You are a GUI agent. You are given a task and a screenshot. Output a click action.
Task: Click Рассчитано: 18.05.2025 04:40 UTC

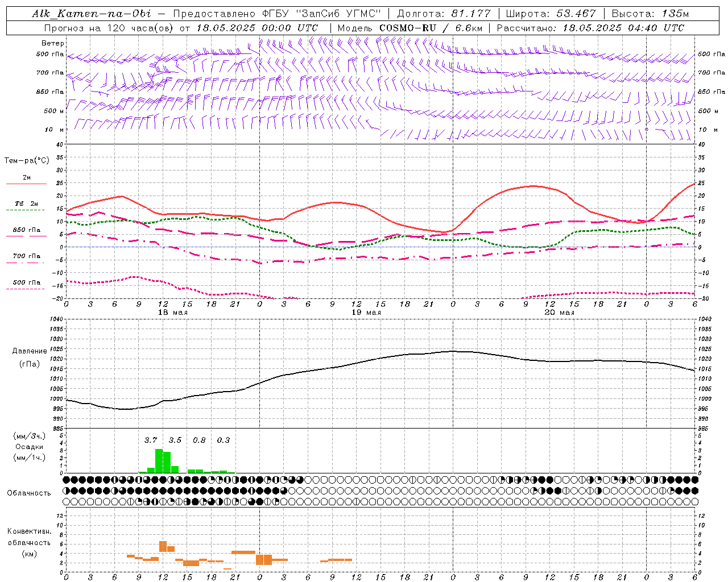[590, 28]
